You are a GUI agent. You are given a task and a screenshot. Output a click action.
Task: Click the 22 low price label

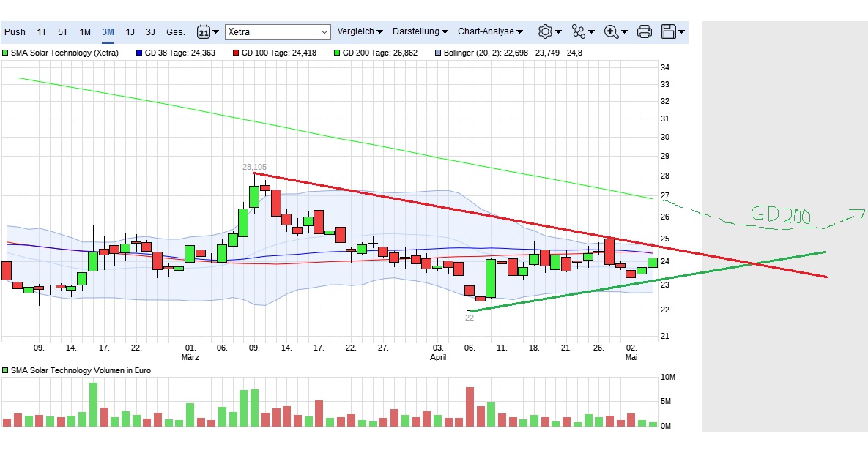470,318
